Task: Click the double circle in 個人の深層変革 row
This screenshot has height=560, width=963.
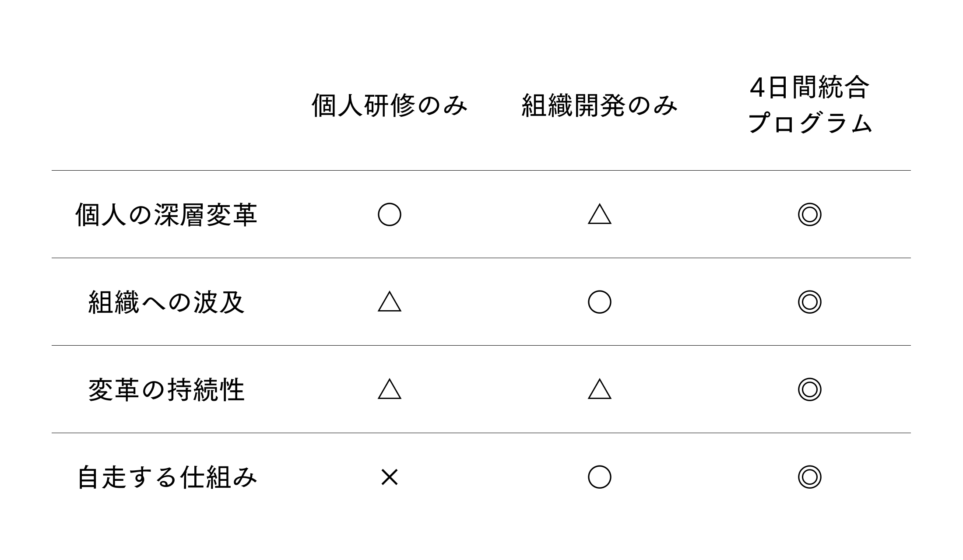Action: point(809,214)
